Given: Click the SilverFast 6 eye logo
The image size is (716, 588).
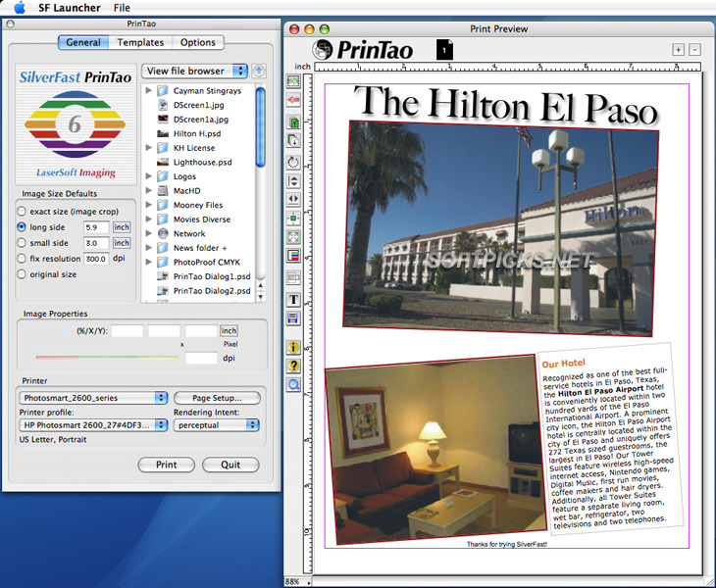Looking at the screenshot, I should pyautogui.click(x=76, y=124).
